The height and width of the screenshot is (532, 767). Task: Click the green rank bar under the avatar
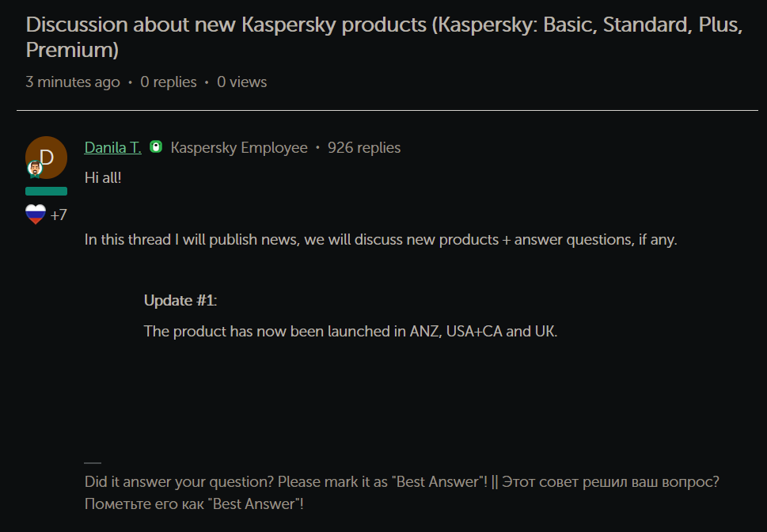46,191
